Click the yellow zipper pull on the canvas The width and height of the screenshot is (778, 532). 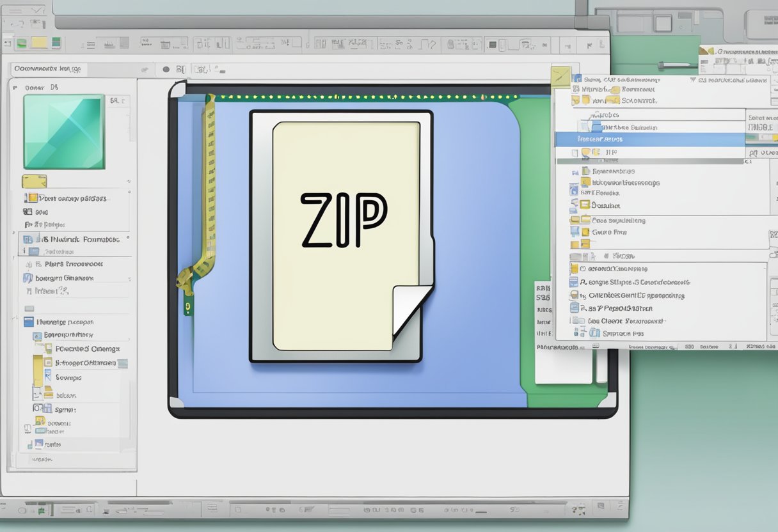coord(186,278)
